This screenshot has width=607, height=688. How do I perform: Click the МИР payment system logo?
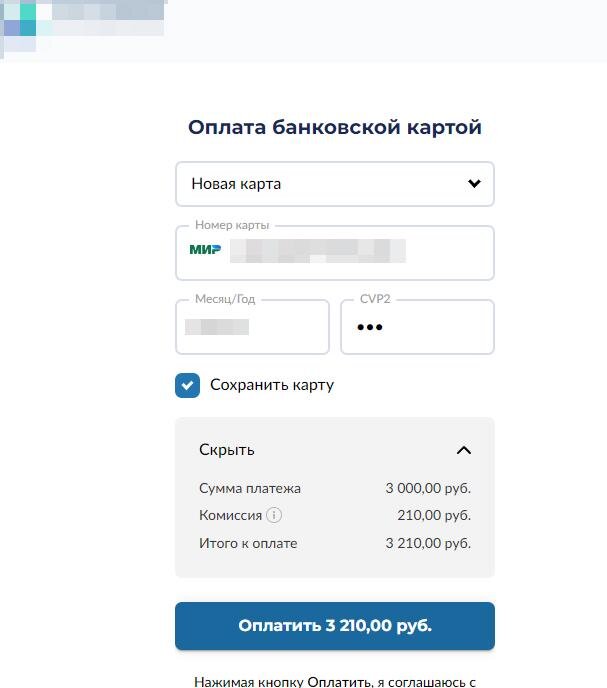click(x=205, y=249)
